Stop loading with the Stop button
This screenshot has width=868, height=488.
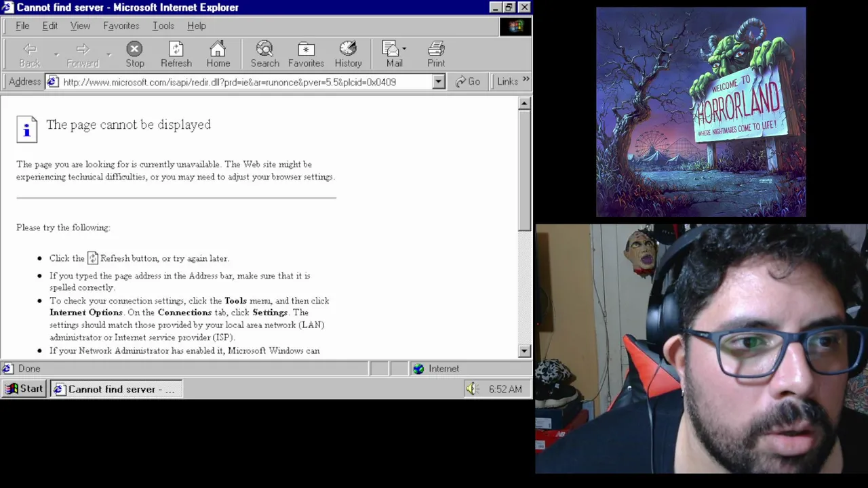pos(134,55)
